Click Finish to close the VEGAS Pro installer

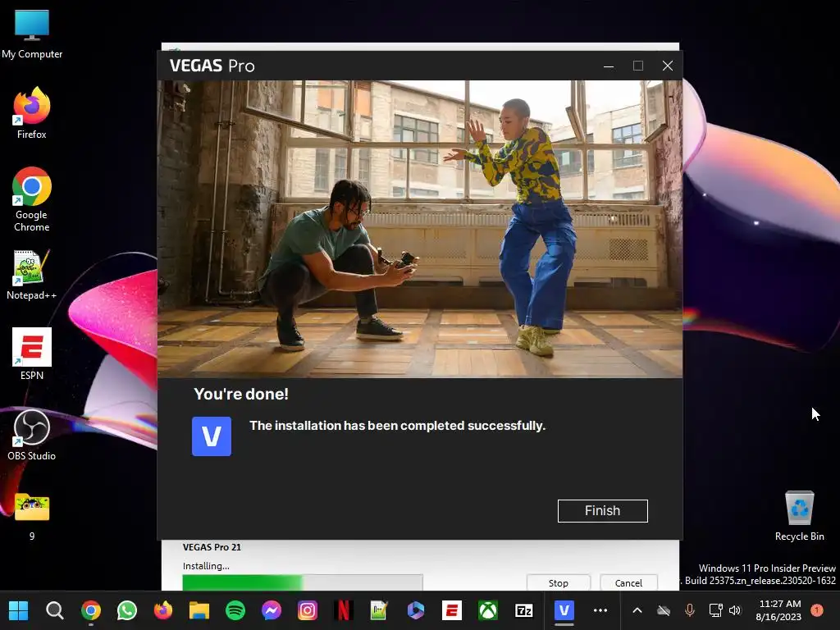pos(602,510)
